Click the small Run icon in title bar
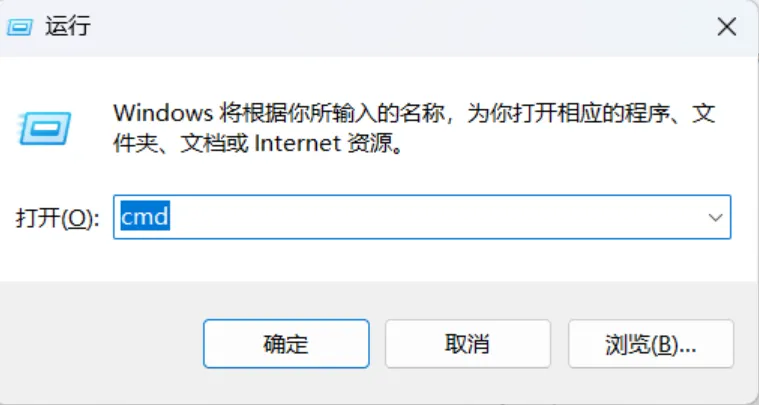Image resolution: width=759 pixels, height=405 pixels. pyautogui.click(x=22, y=27)
